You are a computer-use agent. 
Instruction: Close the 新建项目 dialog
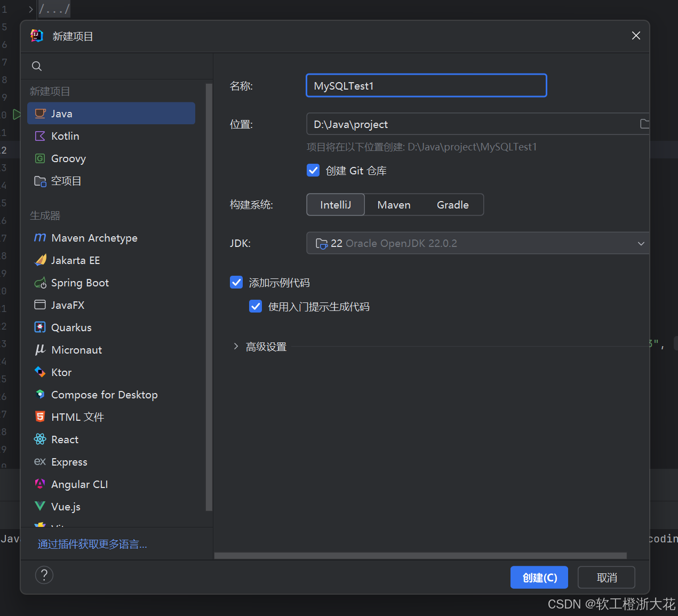[x=636, y=36]
